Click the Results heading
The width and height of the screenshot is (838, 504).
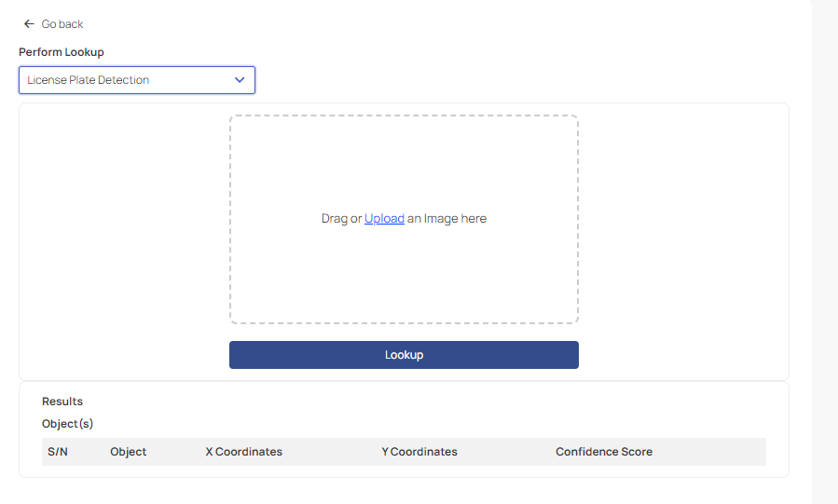(x=62, y=402)
